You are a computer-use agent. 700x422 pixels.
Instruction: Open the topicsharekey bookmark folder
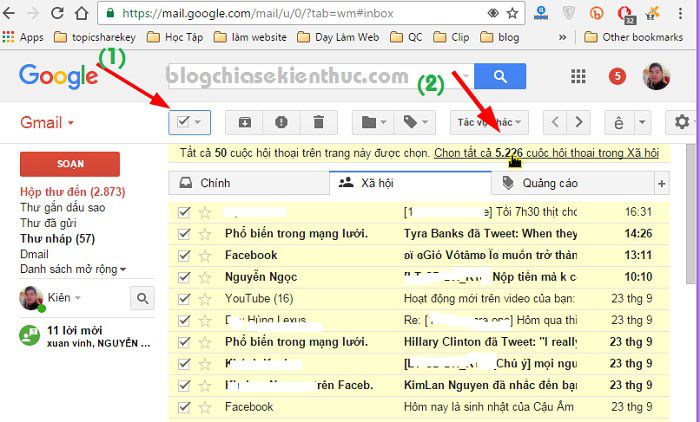(x=95, y=37)
